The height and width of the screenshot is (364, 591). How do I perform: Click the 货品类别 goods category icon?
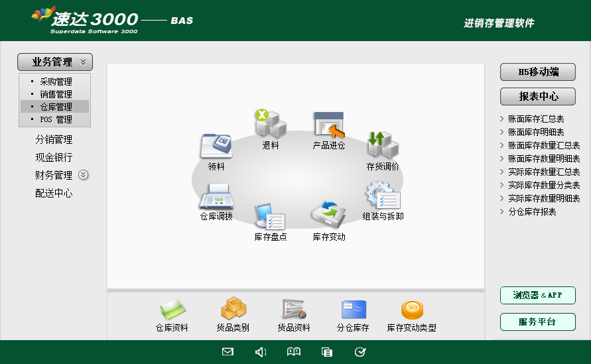pos(233,309)
